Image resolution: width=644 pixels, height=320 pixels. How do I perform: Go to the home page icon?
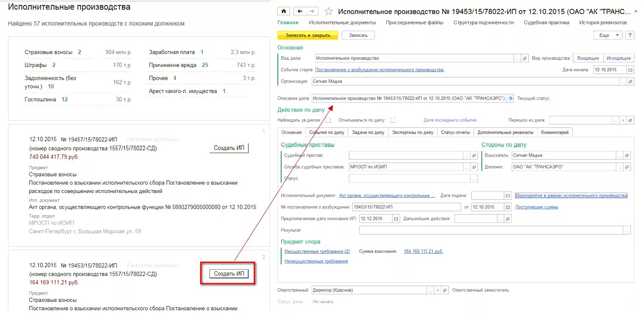click(x=284, y=11)
